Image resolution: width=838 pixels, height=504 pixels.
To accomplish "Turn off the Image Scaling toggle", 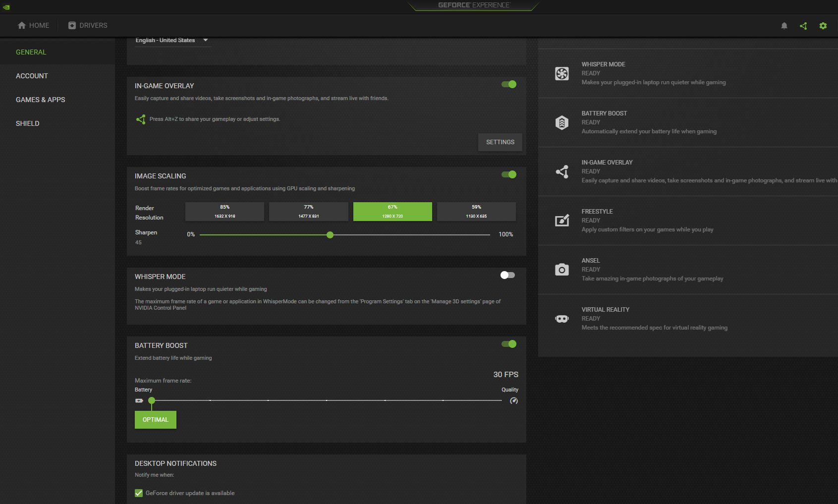I will pyautogui.click(x=509, y=174).
